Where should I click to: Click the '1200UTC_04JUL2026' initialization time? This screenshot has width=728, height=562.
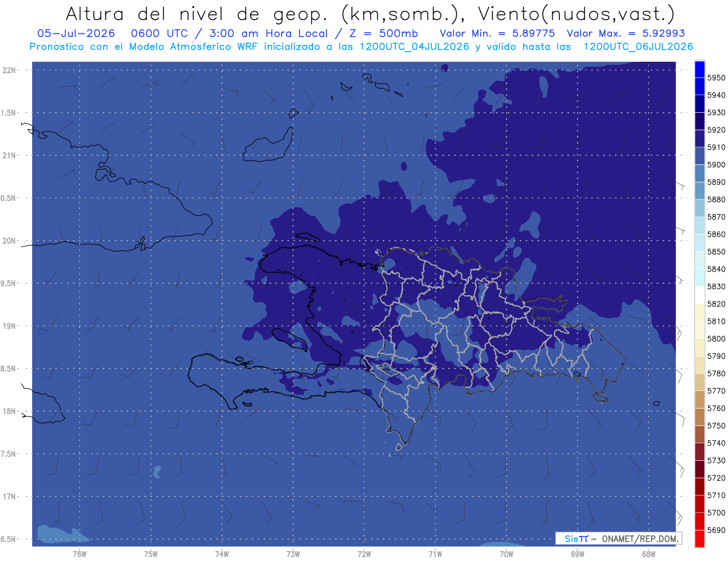click(x=414, y=47)
